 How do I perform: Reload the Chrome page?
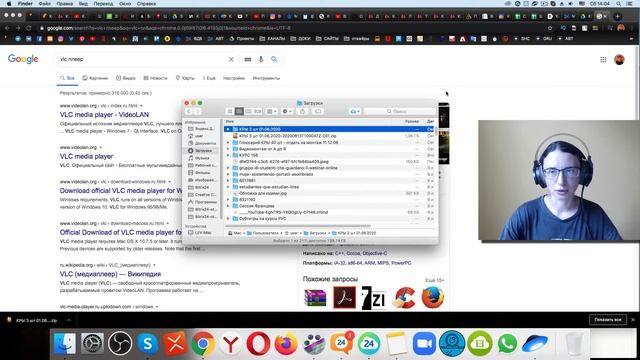pyautogui.click(x=29, y=28)
